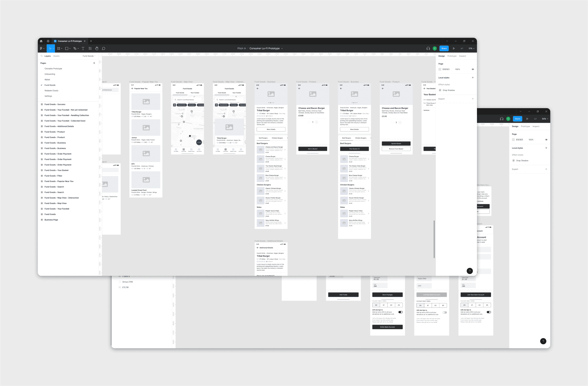This screenshot has width=588, height=386.
Task: Switch to the Layers tab
Action: [48, 56]
